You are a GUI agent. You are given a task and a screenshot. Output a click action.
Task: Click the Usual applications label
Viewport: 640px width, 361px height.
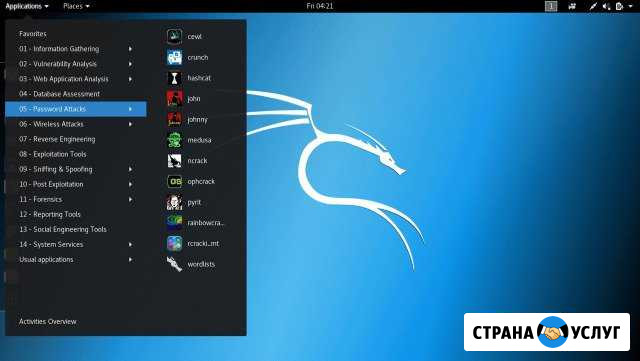(x=46, y=259)
